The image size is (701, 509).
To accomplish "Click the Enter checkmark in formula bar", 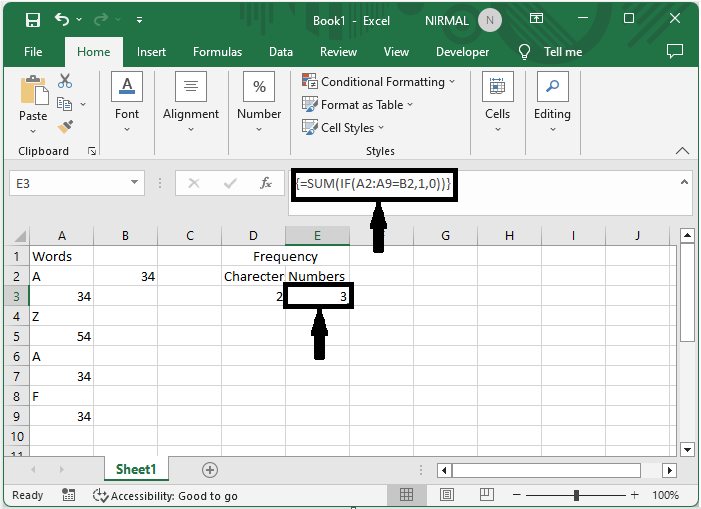I will (230, 183).
